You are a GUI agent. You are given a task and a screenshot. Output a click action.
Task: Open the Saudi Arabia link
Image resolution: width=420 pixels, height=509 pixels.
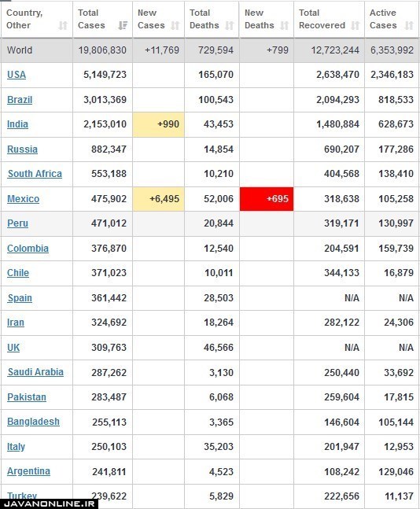point(35,372)
